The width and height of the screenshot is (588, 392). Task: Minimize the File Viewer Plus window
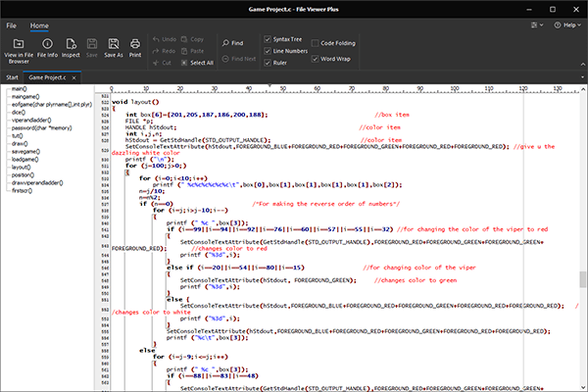tap(529, 9)
